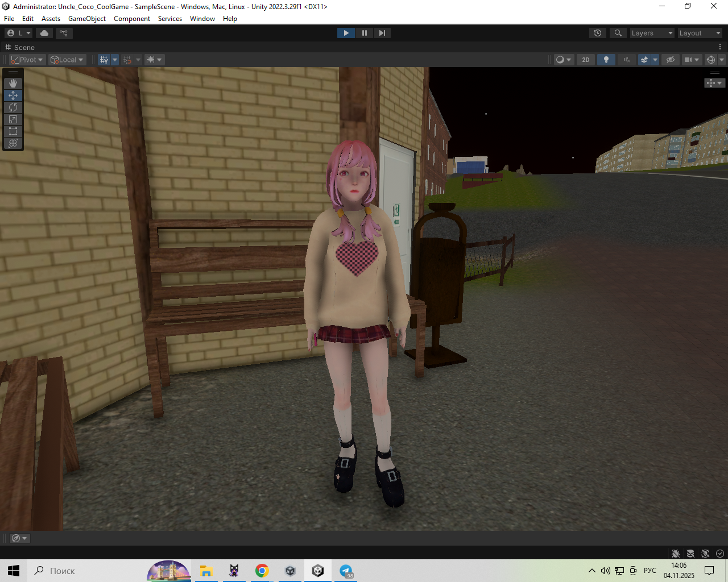Expand scene effects options arrow
The width and height of the screenshot is (728, 582).
pyautogui.click(x=655, y=60)
